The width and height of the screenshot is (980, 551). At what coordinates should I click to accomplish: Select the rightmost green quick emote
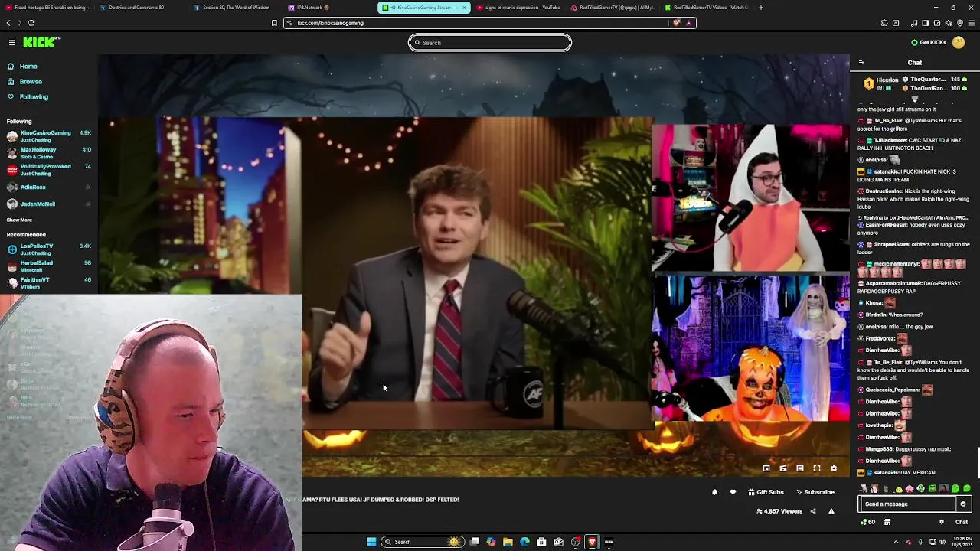tap(967, 488)
